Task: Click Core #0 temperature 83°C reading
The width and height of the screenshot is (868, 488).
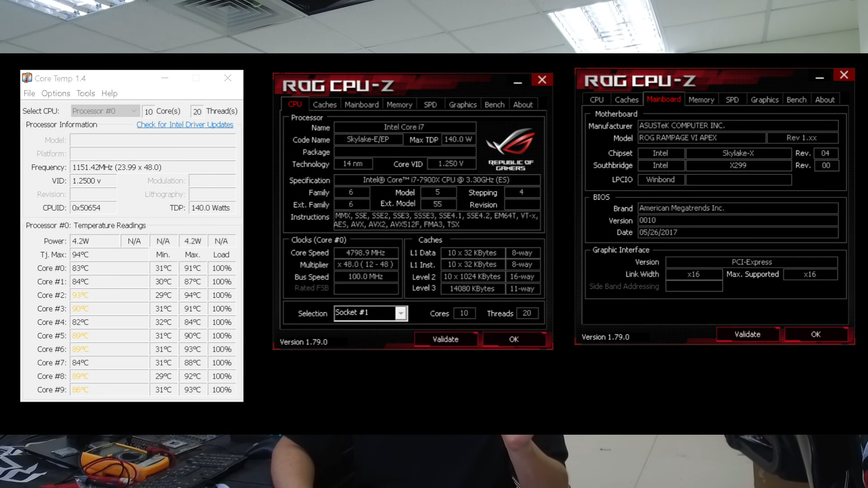Action: [109, 268]
